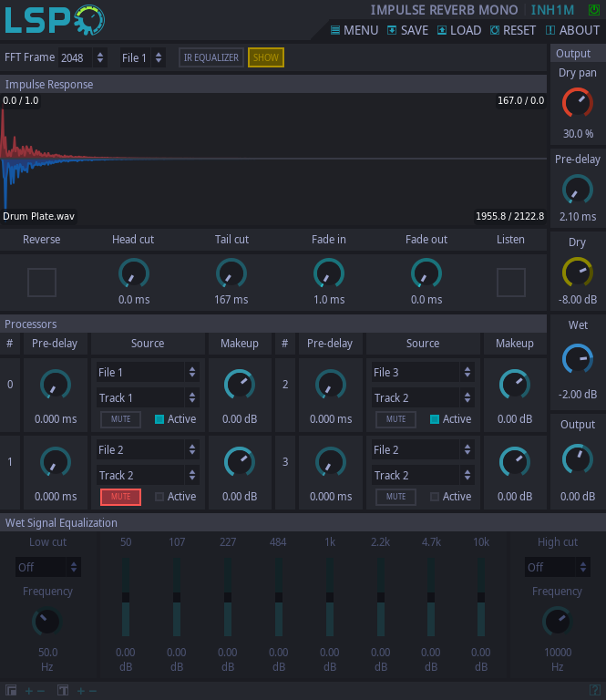The width and height of the screenshot is (606, 700).
Task: Open processor 2 Track 2 dropdown
Action: point(423,397)
